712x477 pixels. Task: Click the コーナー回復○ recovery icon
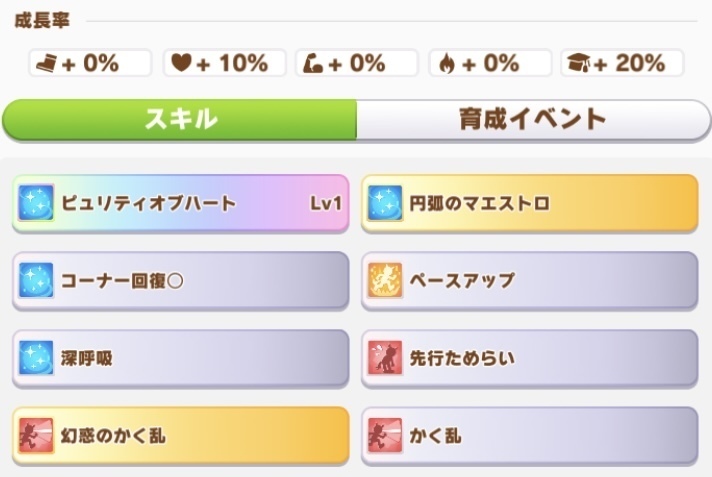click(36, 281)
